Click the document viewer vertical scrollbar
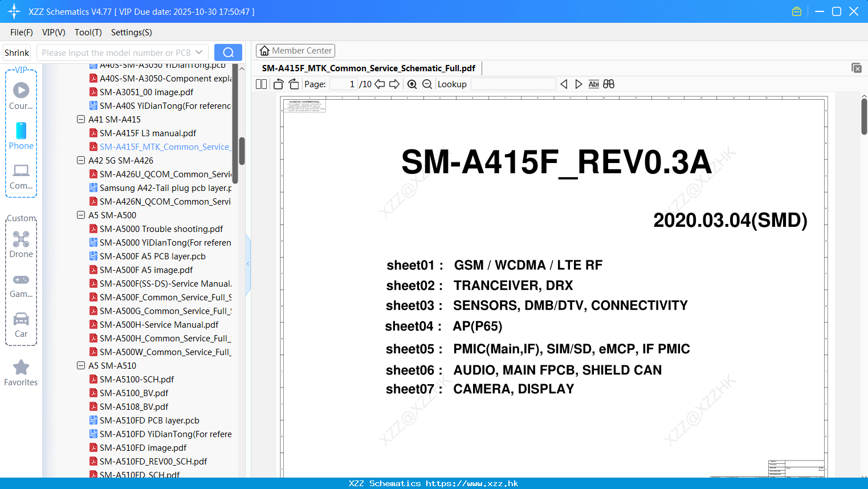 tap(864, 116)
